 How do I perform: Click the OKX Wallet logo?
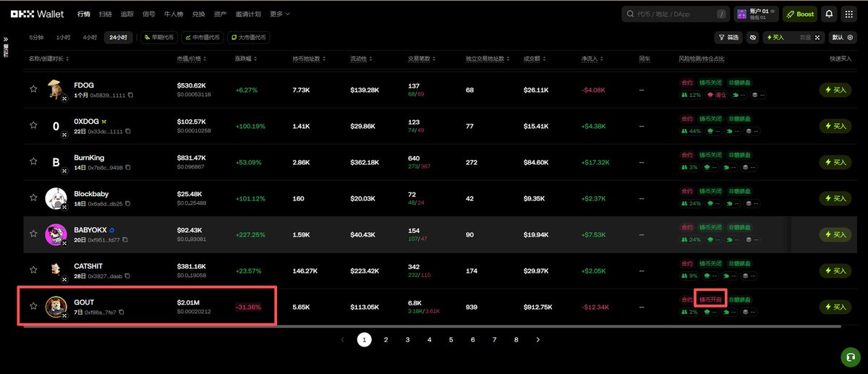click(37, 14)
